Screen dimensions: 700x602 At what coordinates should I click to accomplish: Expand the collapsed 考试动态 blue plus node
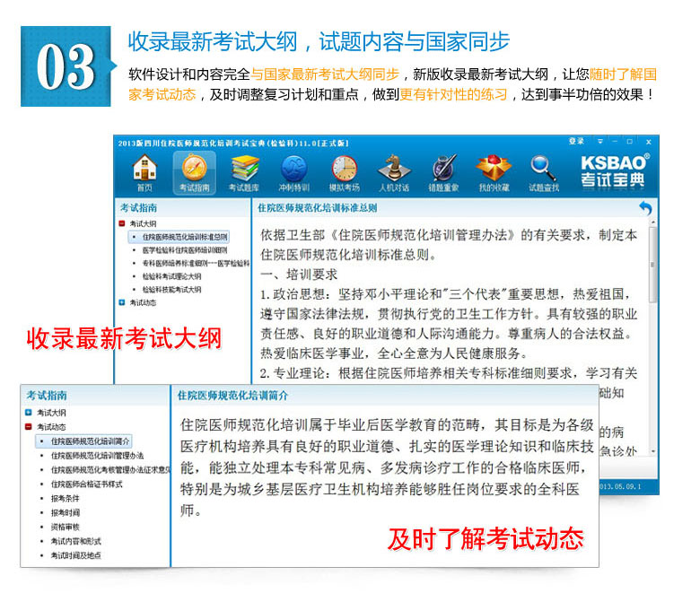click(122, 302)
